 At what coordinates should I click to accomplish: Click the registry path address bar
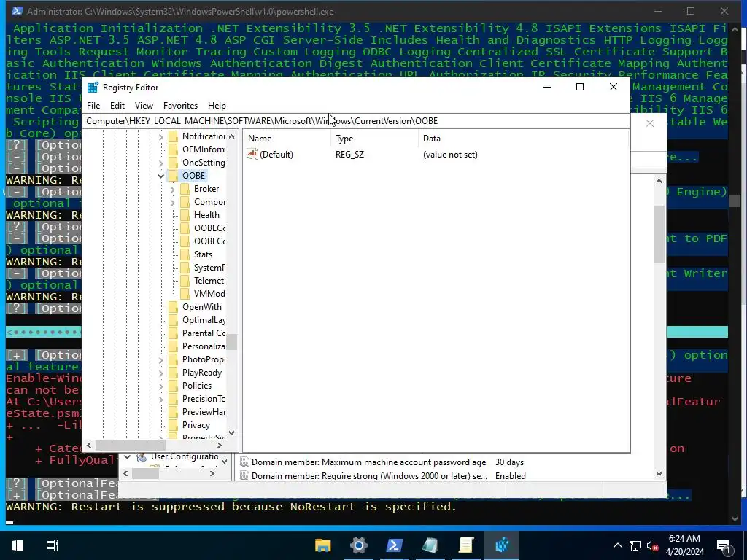pos(357,121)
